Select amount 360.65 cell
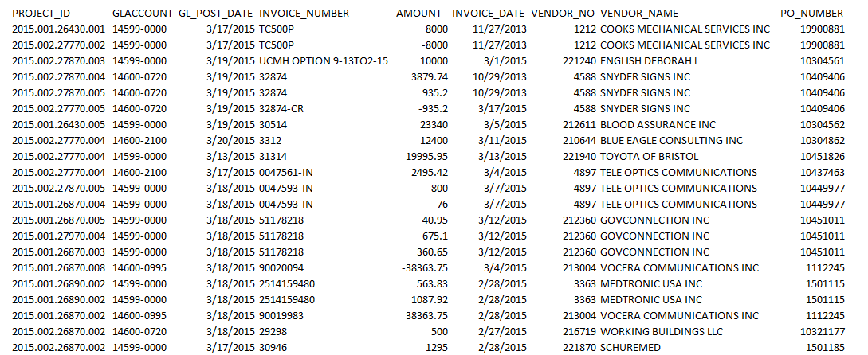Image resolution: width=868 pixels, height=355 pixels. [x=432, y=252]
